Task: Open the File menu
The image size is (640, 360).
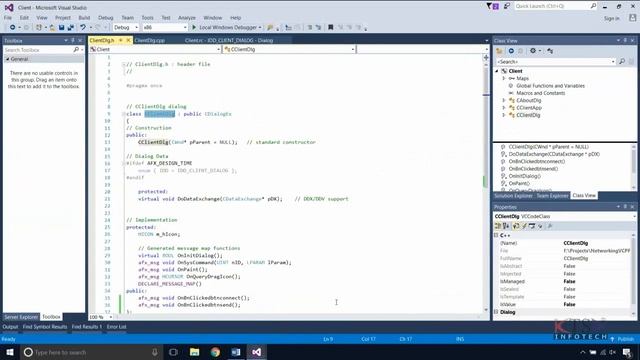Action: [8, 18]
